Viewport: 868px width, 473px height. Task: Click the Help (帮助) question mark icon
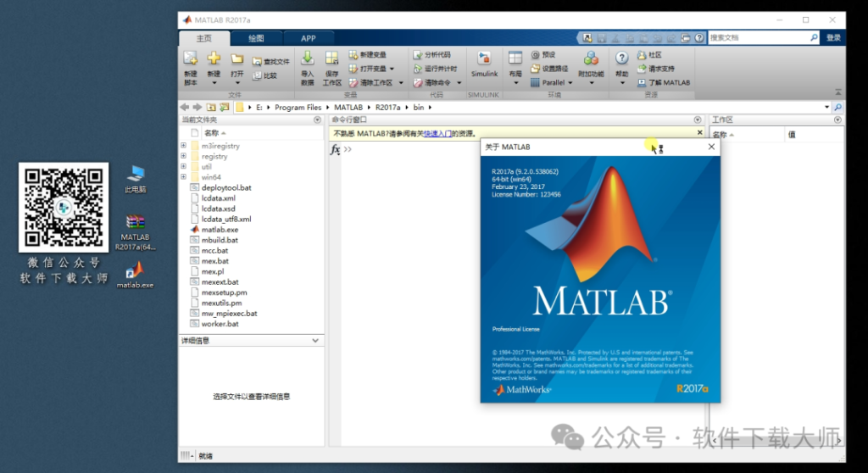[x=621, y=58]
